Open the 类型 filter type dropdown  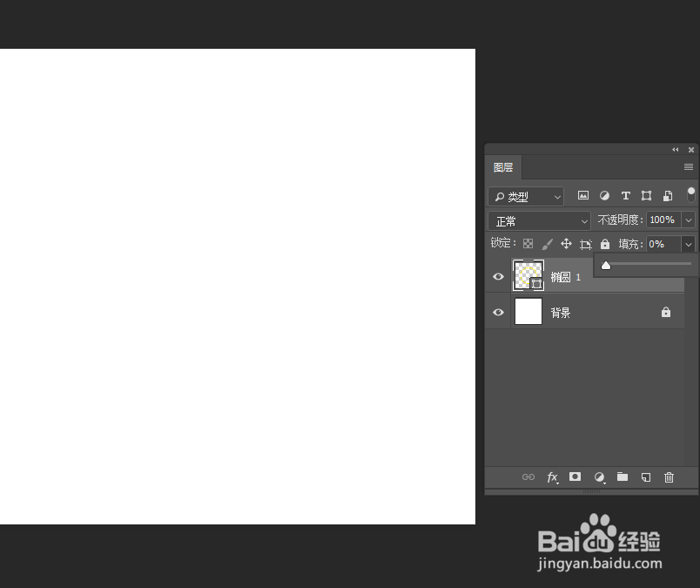(x=526, y=197)
